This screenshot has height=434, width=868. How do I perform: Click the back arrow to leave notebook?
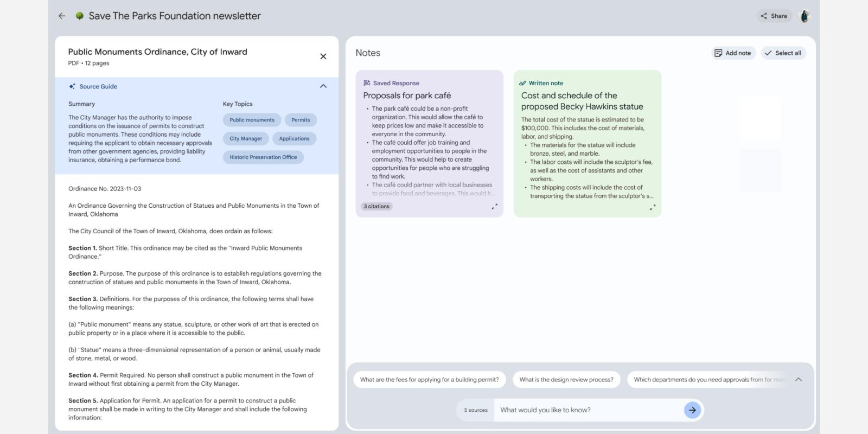point(62,16)
